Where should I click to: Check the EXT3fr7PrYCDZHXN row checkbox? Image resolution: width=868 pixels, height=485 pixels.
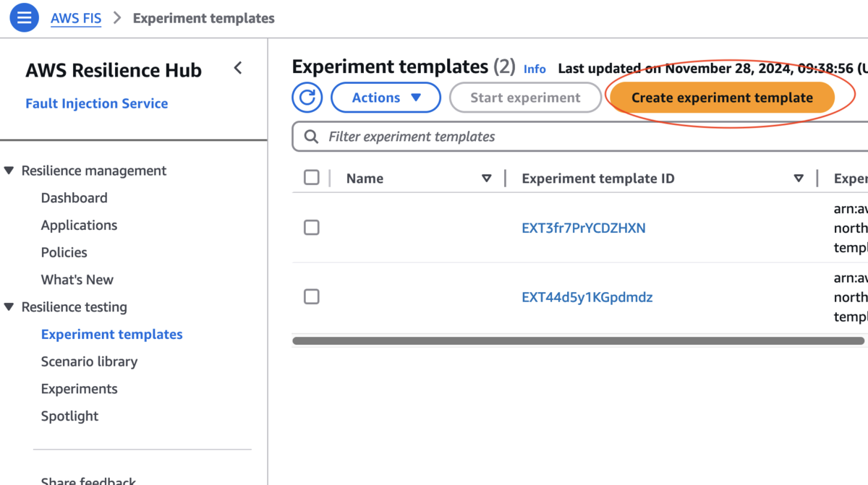pos(312,228)
